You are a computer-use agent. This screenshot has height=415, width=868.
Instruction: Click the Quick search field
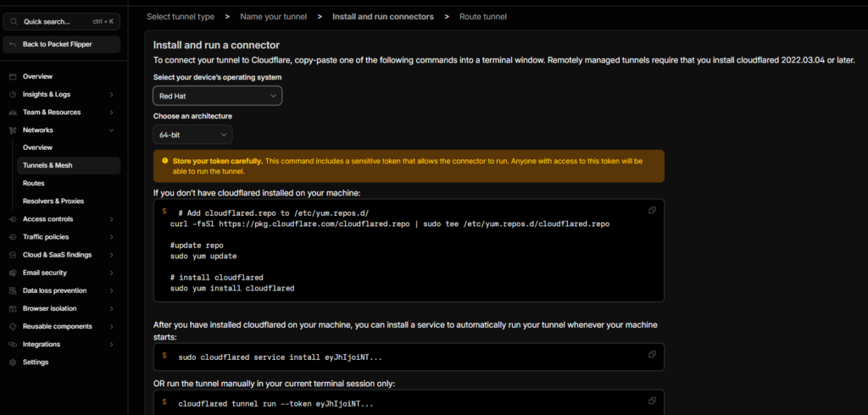pos(61,21)
